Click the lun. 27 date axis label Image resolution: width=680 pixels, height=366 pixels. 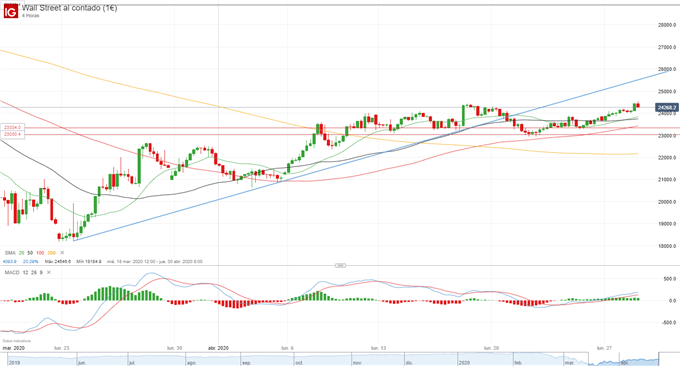tap(604, 348)
